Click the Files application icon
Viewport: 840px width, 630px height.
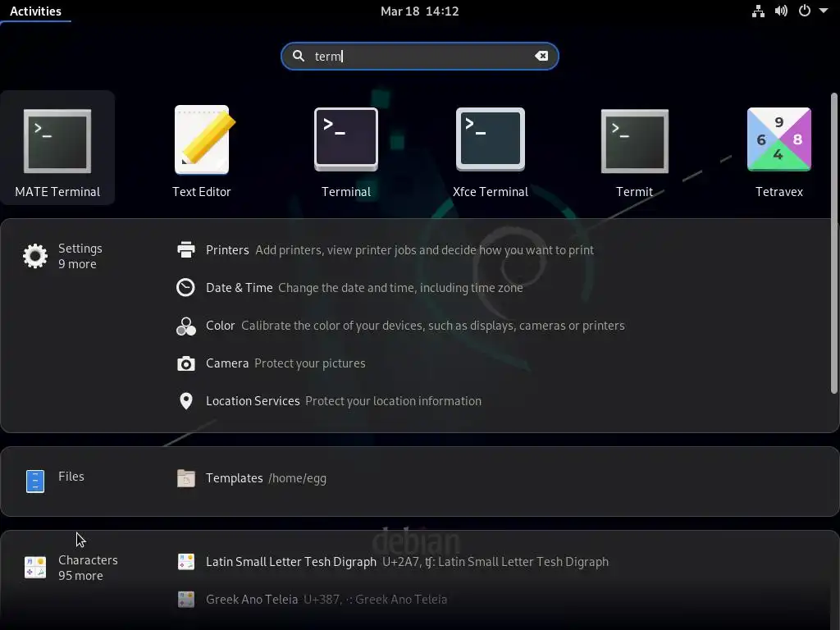pyautogui.click(x=35, y=481)
